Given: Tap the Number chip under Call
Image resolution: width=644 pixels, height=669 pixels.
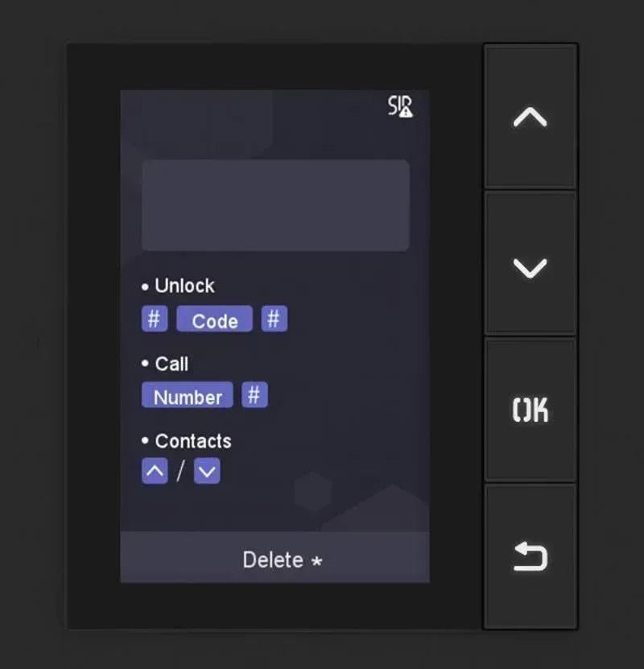Looking at the screenshot, I should (x=188, y=396).
